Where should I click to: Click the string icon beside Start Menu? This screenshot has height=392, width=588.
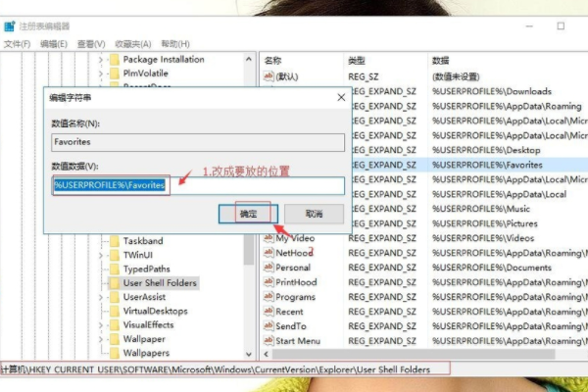269,341
